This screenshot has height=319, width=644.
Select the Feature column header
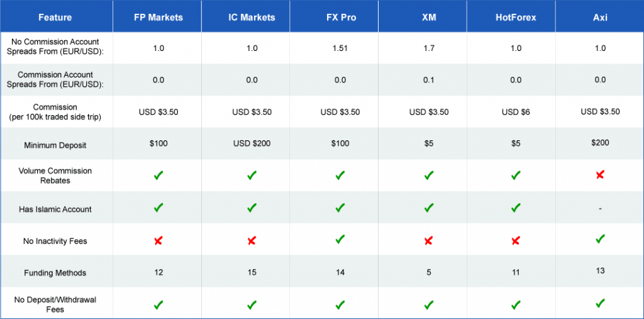55,18
